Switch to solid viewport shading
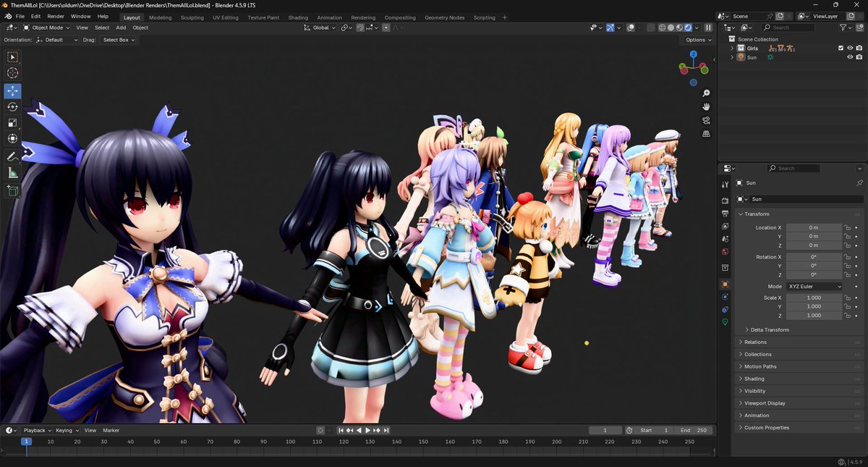 tap(671, 28)
